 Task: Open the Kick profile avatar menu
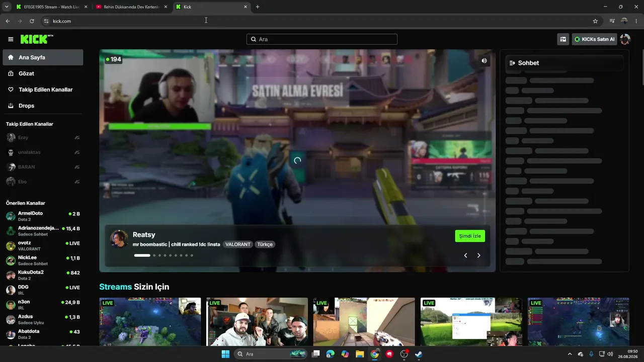(625, 39)
